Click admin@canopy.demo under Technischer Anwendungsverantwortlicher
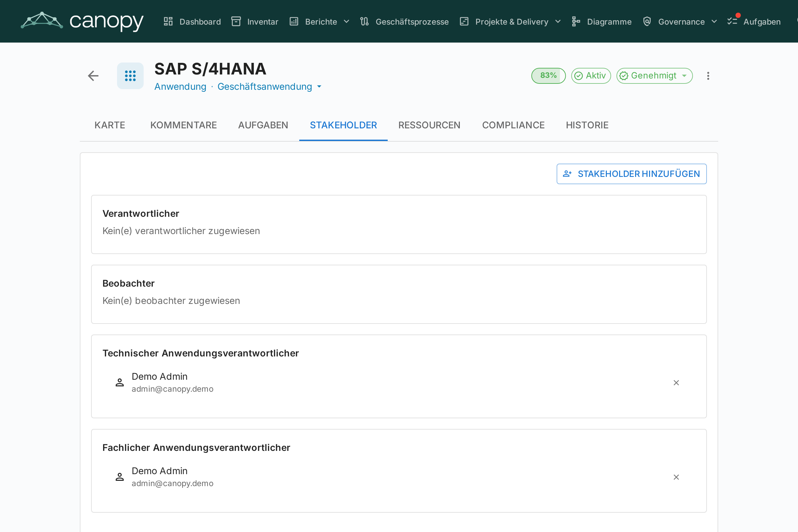This screenshot has height=532, width=798. click(x=173, y=389)
